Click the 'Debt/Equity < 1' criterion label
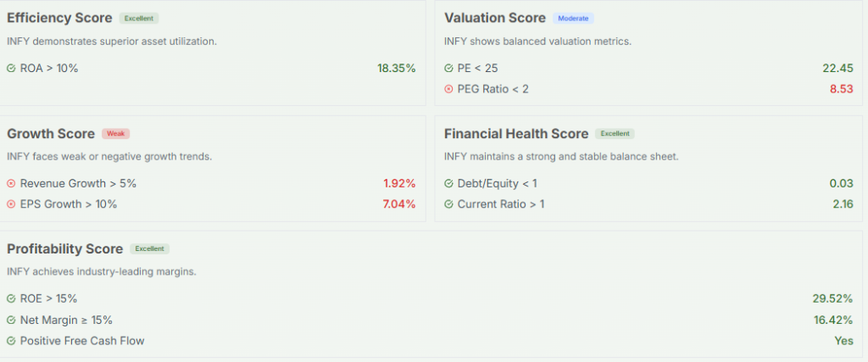The image size is (868, 362). 497,184
